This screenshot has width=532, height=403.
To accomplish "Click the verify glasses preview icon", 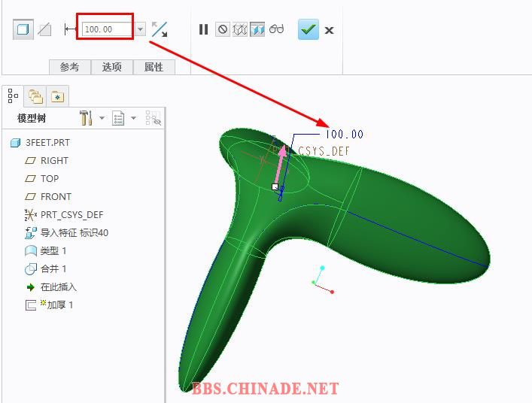I will point(276,29).
